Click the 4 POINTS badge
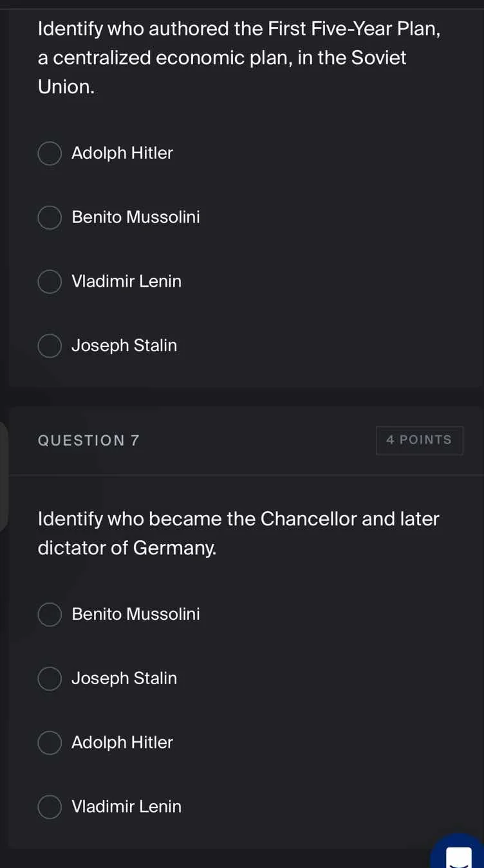The image size is (484, 868). tap(419, 440)
